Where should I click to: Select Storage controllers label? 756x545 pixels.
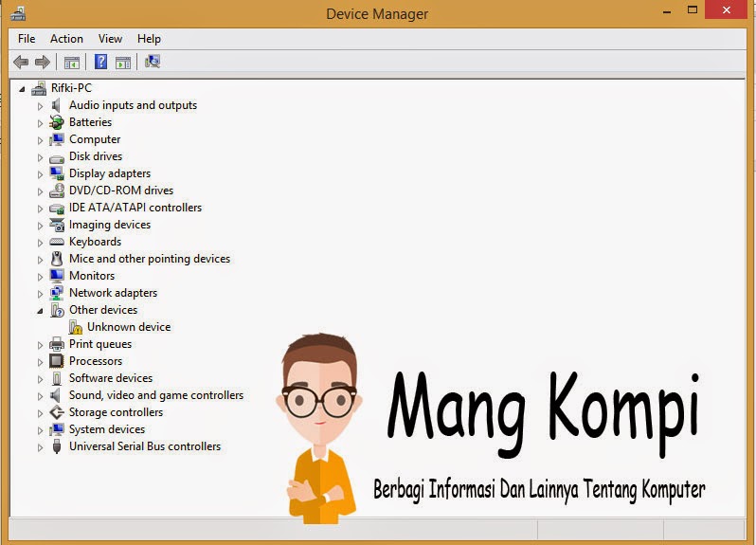[x=116, y=412]
